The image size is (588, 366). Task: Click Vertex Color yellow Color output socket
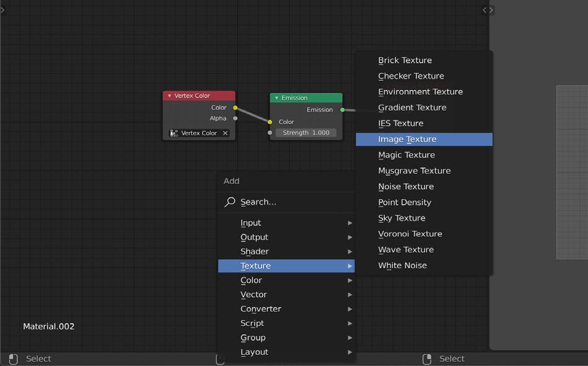tap(235, 108)
